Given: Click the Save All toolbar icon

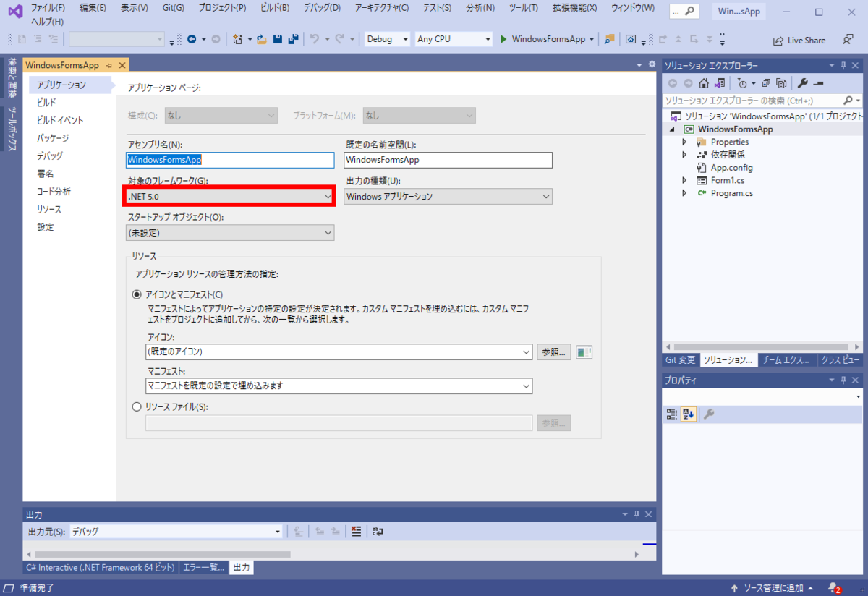Looking at the screenshot, I should [x=293, y=39].
